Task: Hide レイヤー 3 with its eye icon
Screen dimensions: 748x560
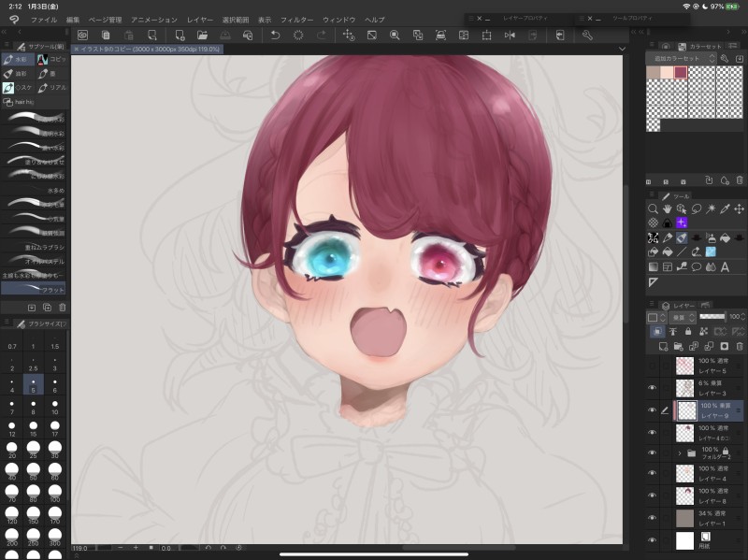Action: click(x=652, y=388)
